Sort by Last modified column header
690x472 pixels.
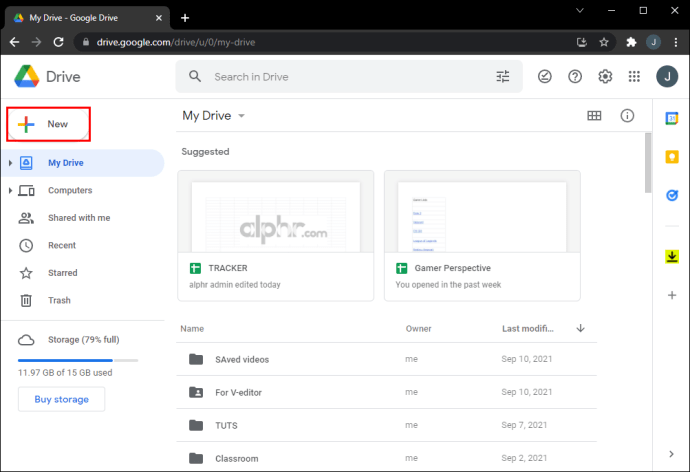pos(528,329)
